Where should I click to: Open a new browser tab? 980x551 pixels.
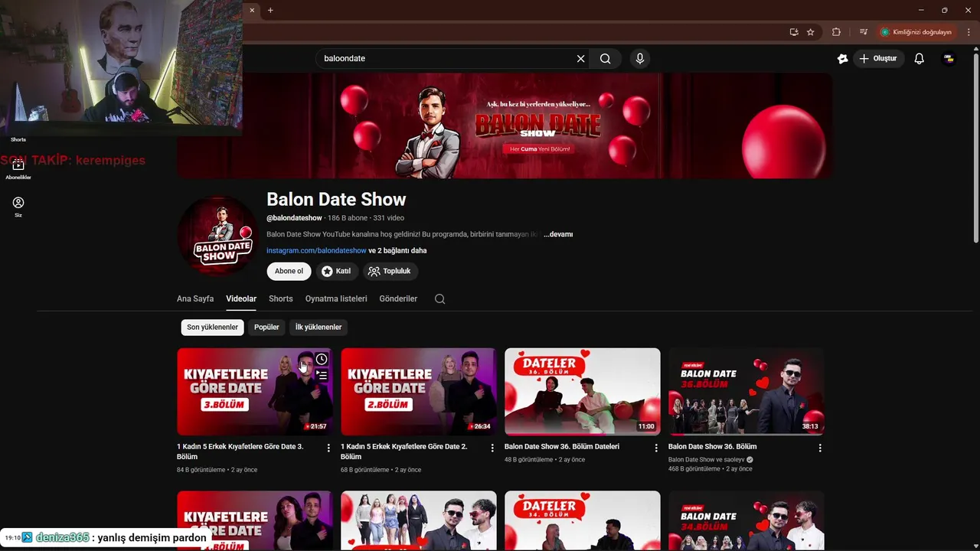pos(270,10)
